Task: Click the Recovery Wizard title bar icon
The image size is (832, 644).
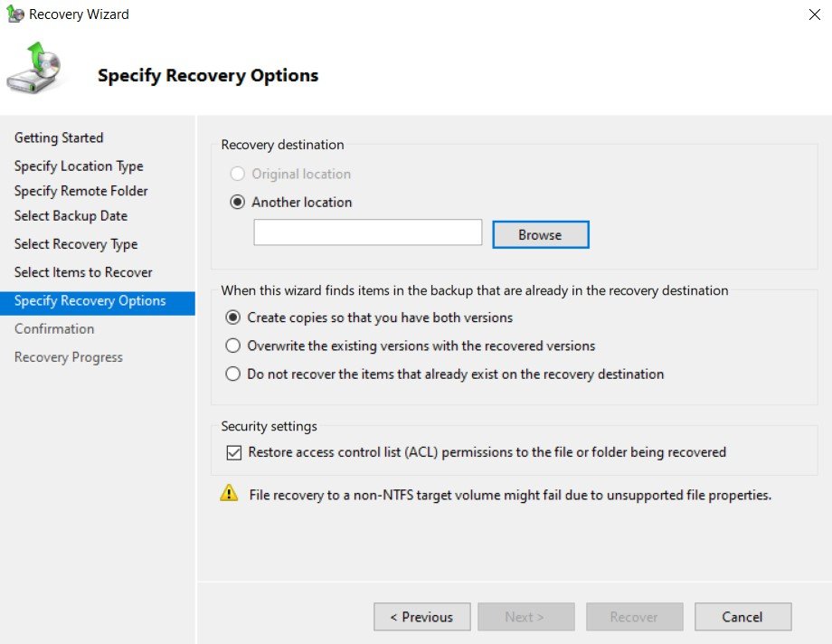Action: tap(14, 14)
